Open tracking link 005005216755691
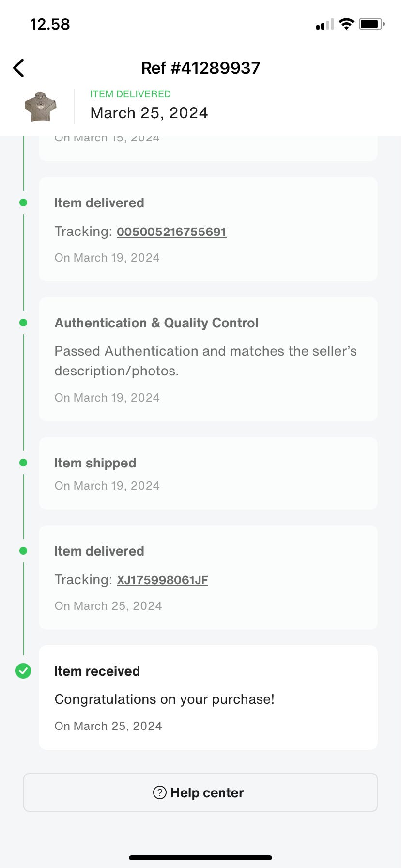The image size is (401, 868). (x=171, y=232)
